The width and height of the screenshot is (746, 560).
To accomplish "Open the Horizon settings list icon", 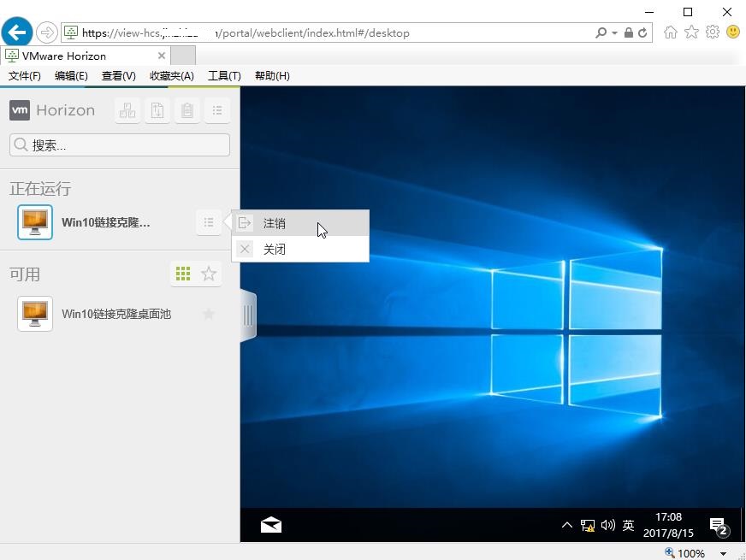I will click(217, 110).
